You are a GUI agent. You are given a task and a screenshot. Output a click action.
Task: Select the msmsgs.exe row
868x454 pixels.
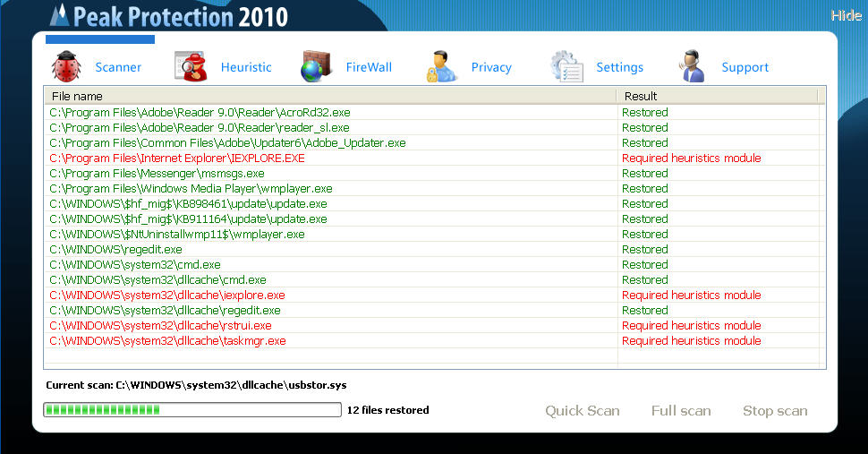(435, 174)
